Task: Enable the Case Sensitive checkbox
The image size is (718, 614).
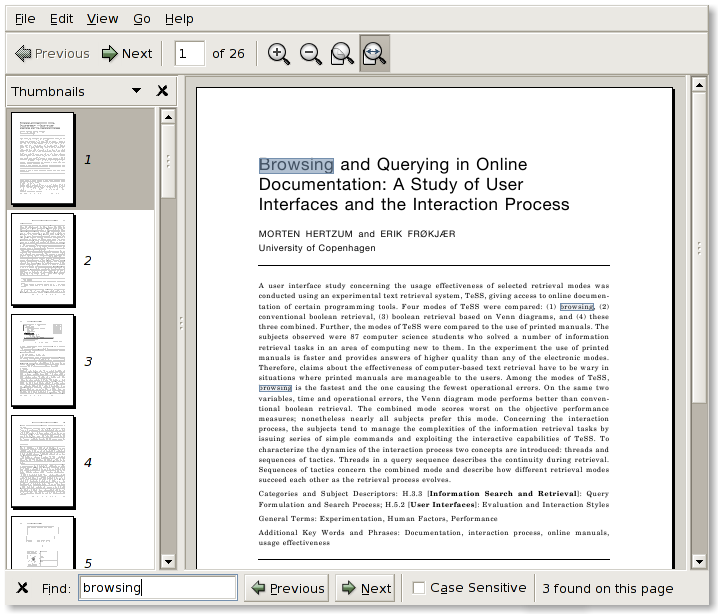Action: pyautogui.click(x=419, y=588)
